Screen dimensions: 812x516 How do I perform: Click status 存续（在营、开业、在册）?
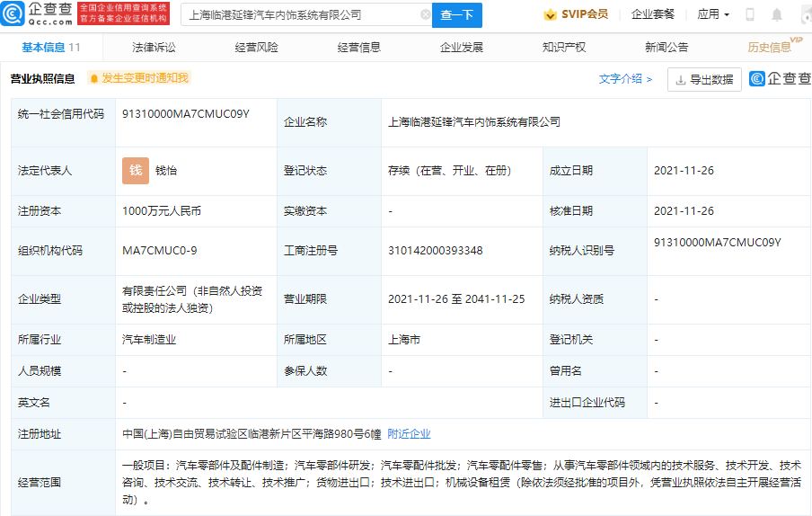coord(449,171)
